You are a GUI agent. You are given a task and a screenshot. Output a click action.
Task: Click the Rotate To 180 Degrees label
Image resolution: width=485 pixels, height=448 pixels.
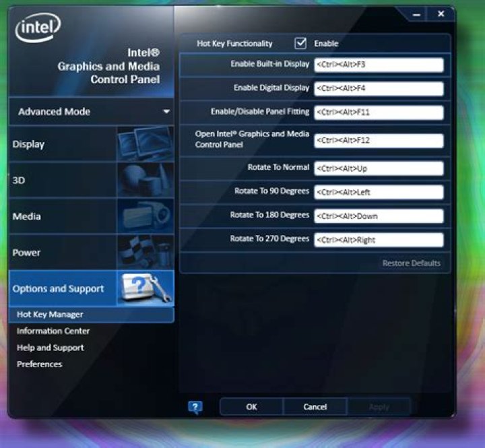pyautogui.click(x=269, y=215)
